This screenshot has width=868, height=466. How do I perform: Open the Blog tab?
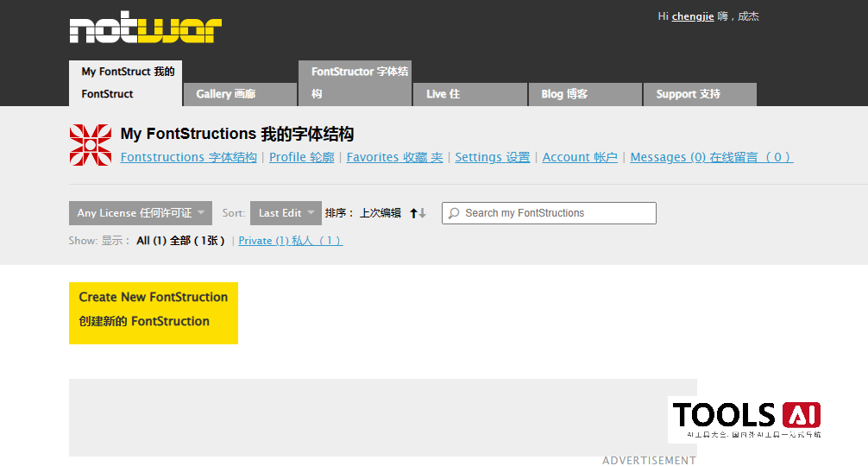584,94
